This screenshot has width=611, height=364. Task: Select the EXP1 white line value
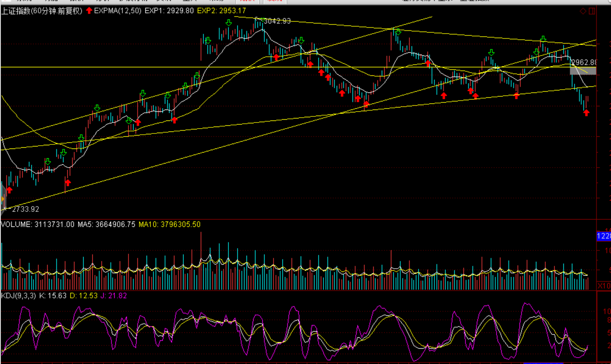(x=169, y=11)
